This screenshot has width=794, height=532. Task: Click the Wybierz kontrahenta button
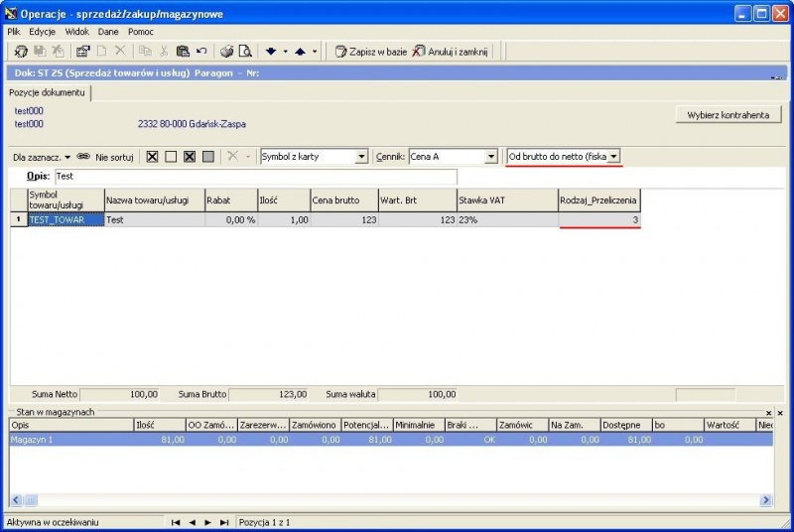[728, 115]
